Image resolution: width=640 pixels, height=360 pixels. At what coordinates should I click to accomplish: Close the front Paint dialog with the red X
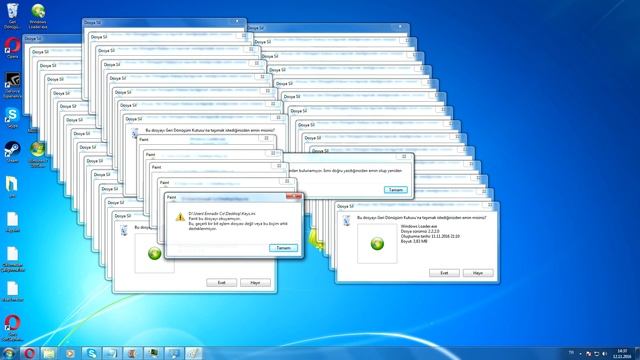point(294,197)
